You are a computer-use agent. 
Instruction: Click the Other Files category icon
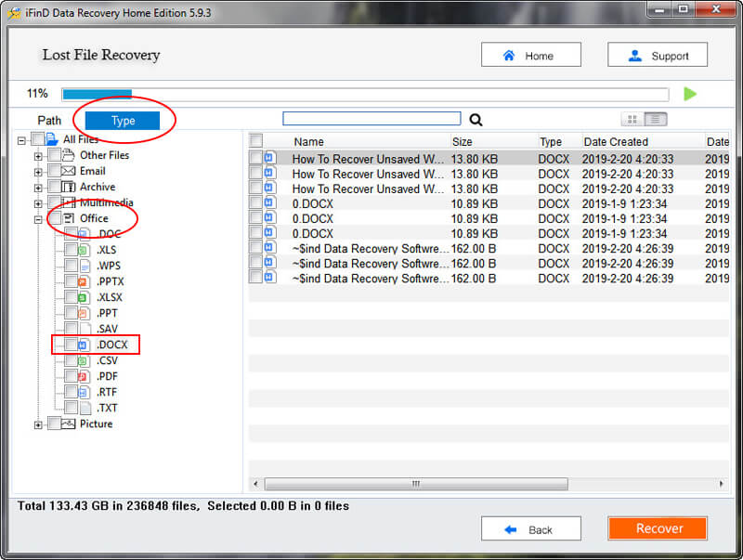(69, 155)
